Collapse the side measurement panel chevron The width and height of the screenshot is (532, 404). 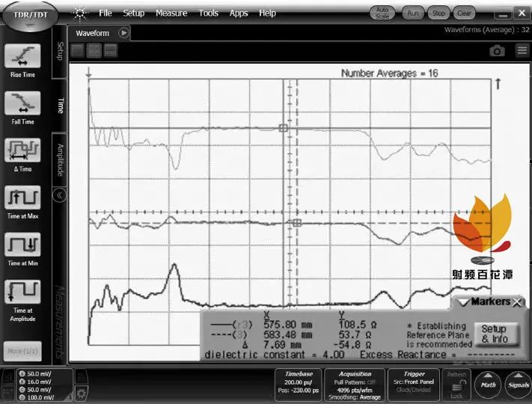[x=59, y=195]
